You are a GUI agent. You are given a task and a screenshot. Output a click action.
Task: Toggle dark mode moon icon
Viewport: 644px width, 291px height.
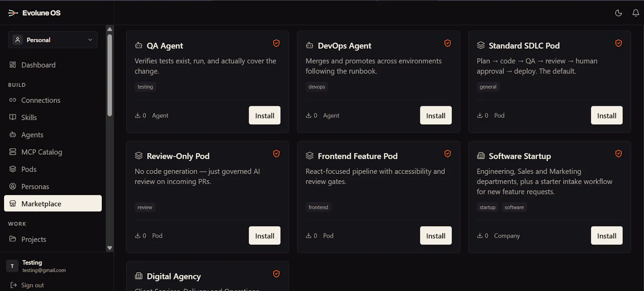click(619, 13)
